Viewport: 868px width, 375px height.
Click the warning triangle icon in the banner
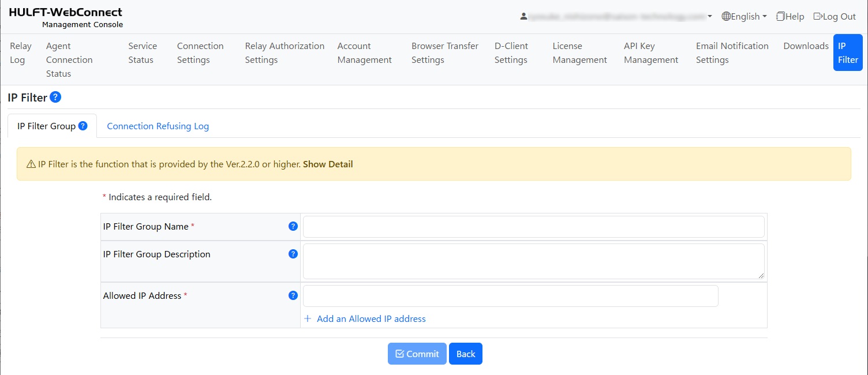point(31,164)
